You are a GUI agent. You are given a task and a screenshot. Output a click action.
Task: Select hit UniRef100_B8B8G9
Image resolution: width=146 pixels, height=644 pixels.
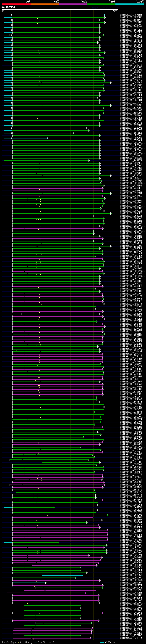[x=131, y=20]
